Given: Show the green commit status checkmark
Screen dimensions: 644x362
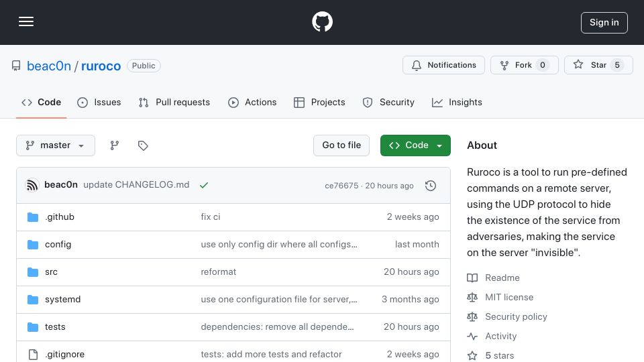Looking at the screenshot, I should pyautogui.click(x=204, y=185).
